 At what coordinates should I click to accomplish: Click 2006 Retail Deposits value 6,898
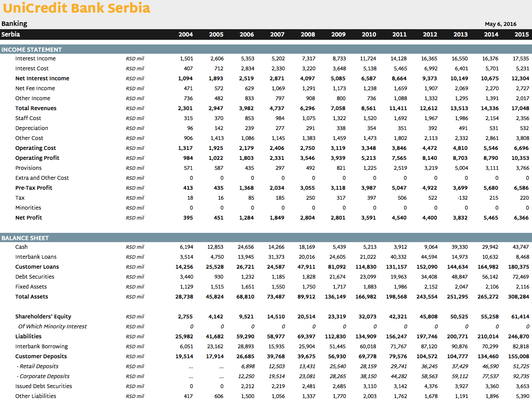248,367
